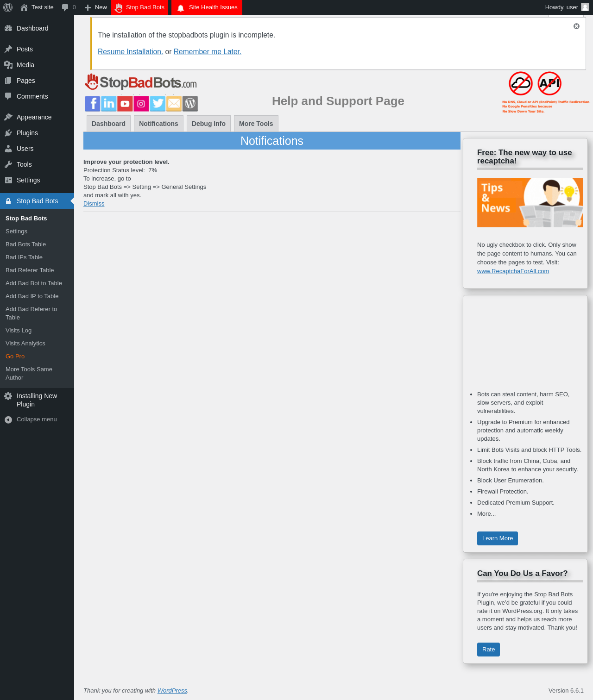Click the Howdy, user account text

(x=561, y=7)
